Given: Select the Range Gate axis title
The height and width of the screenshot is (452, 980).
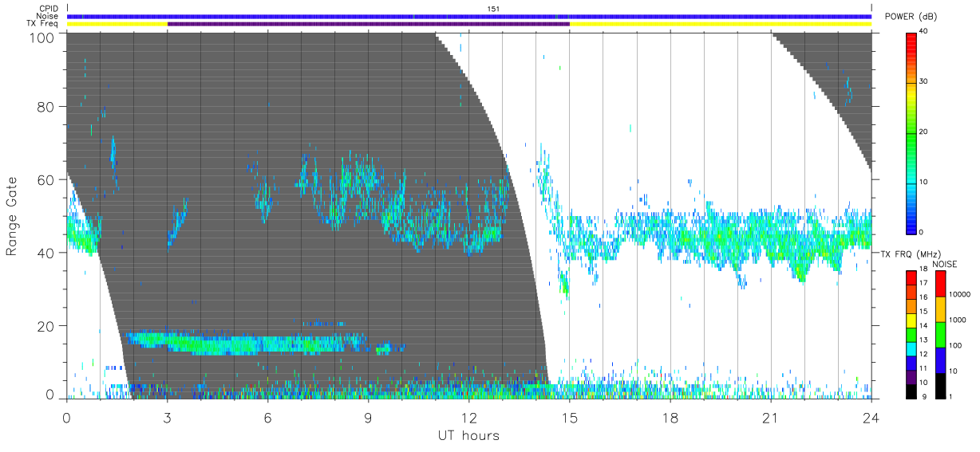Looking at the screenshot, I should coord(12,217).
